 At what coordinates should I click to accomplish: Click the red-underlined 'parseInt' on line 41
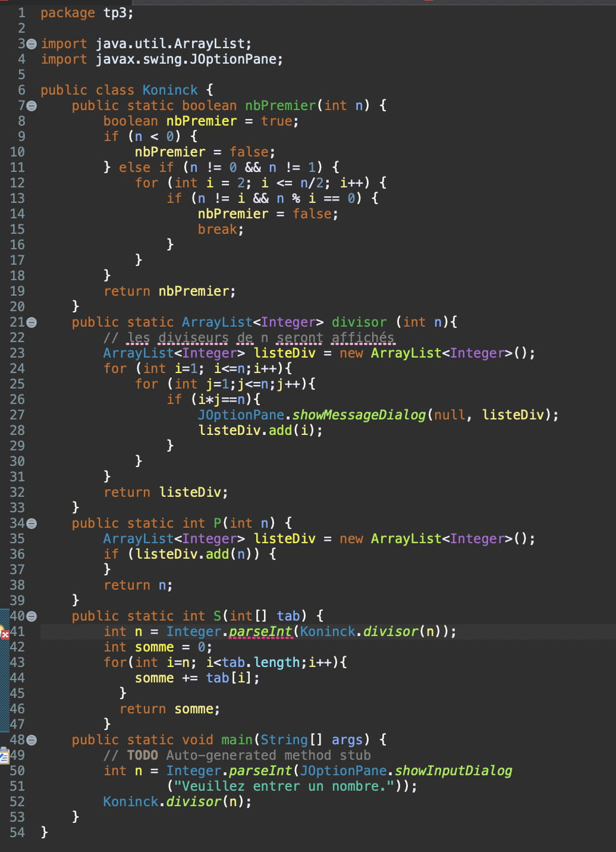click(260, 632)
